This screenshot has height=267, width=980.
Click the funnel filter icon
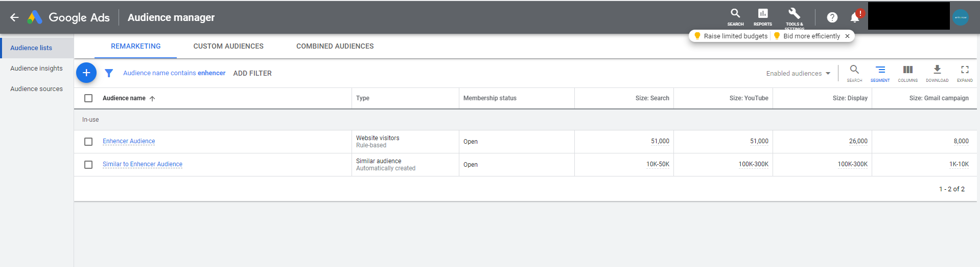tap(109, 73)
